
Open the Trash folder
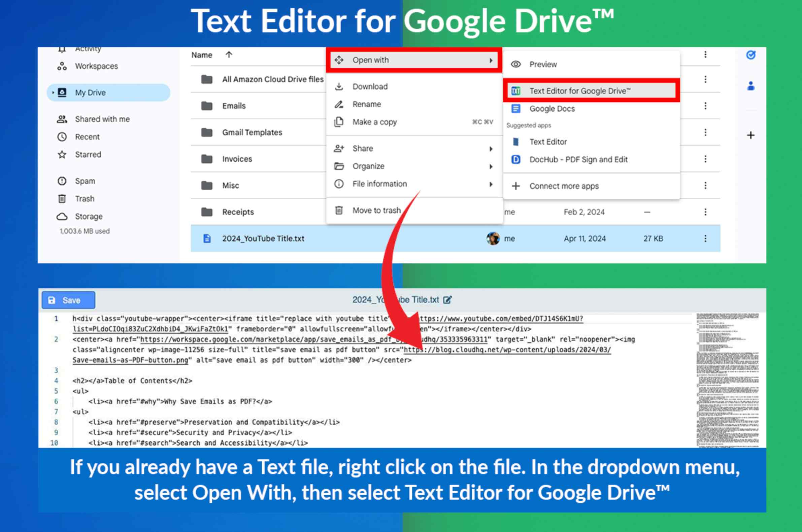[85, 199]
